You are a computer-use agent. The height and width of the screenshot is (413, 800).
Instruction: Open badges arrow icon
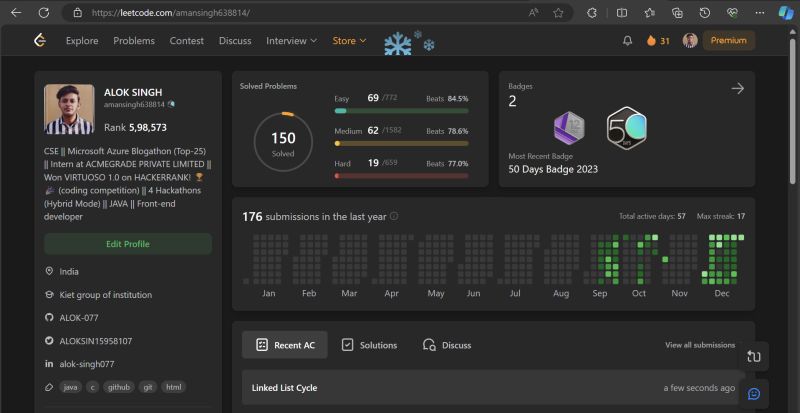point(738,89)
